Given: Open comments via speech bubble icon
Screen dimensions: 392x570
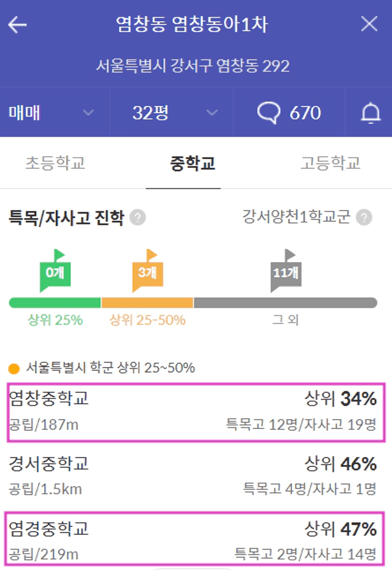Looking at the screenshot, I should tap(269, 113).
